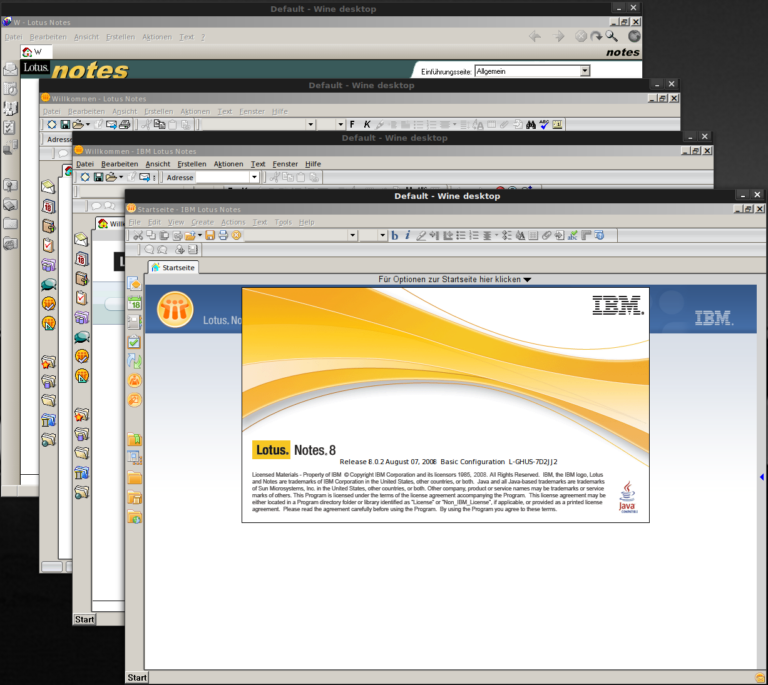Click orange Stop icon in Startseite toolbar
The image size is (768, 685).
pyautogui.click(x=237, y=236)
